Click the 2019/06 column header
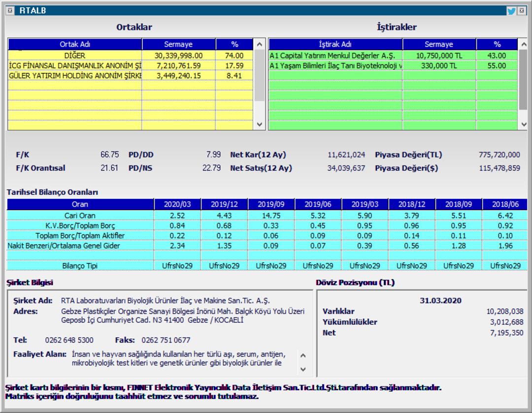The height and width of the screenshot is (413, 532). click(x=318, y=204)
